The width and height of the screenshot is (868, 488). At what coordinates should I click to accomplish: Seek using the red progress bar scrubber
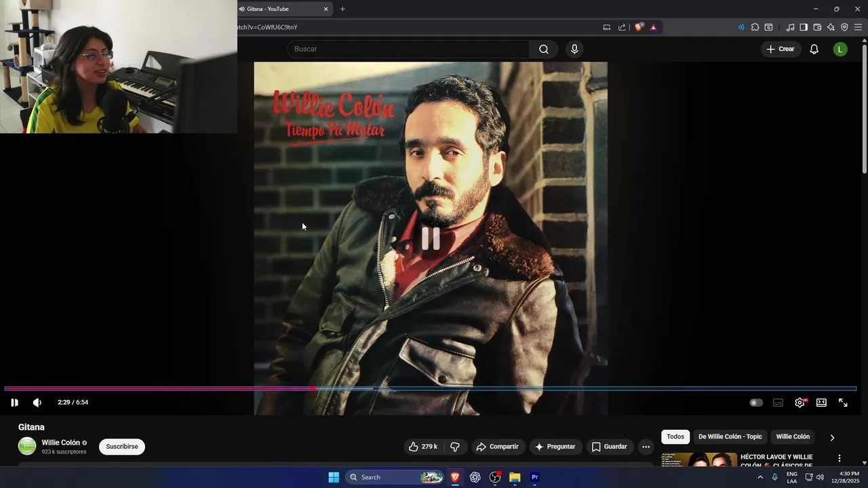(313, 389)
